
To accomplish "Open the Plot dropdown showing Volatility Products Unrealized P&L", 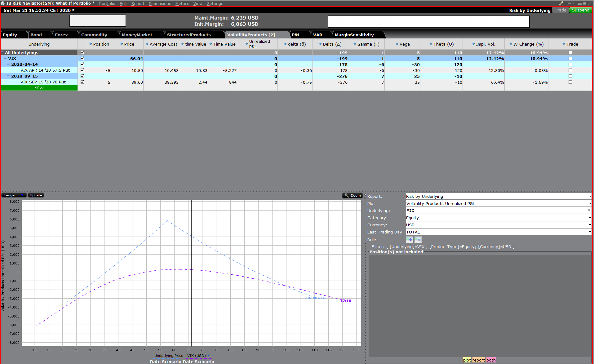I will (x=589, y=203).
